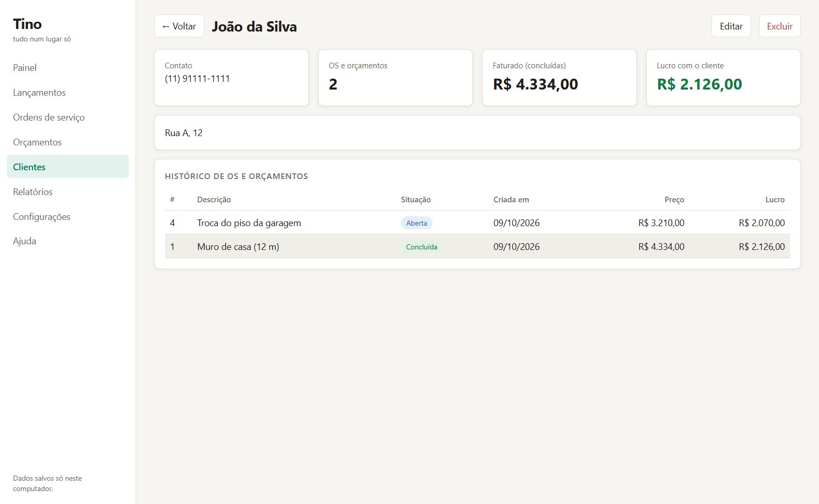The image size is (819, 504).
Task: Click the João da Silva heading
Action: 254,26
